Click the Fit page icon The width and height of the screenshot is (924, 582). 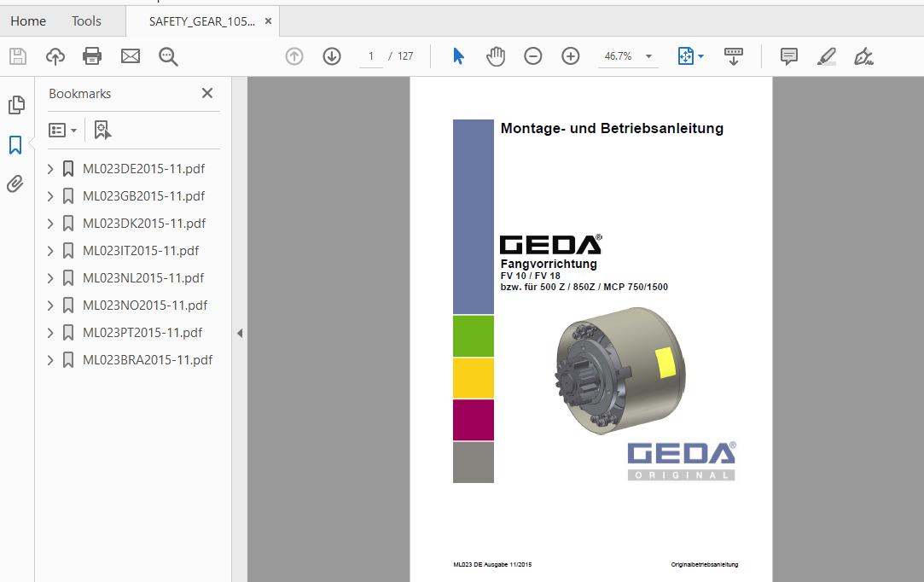tap(685, 56)
